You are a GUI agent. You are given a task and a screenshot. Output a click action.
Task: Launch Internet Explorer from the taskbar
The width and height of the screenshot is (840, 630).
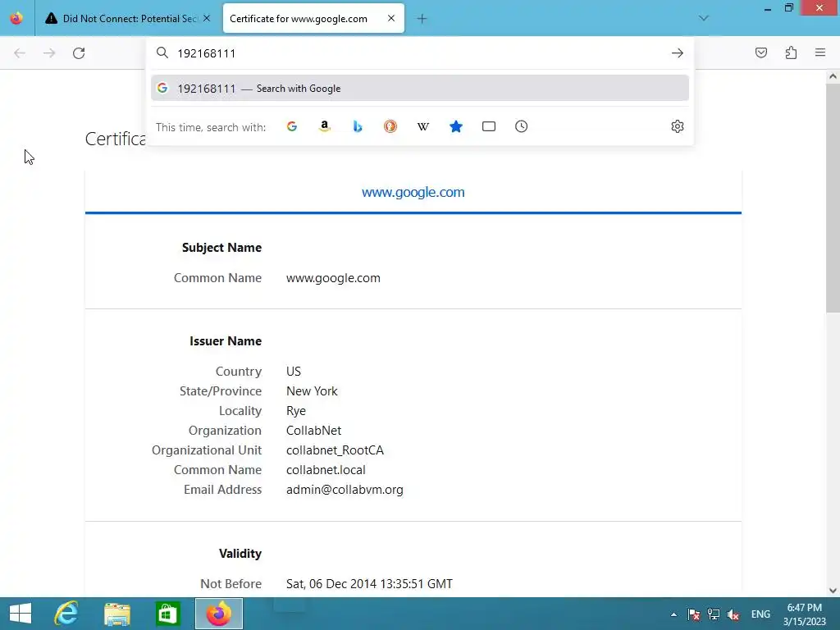click(66, 614)
